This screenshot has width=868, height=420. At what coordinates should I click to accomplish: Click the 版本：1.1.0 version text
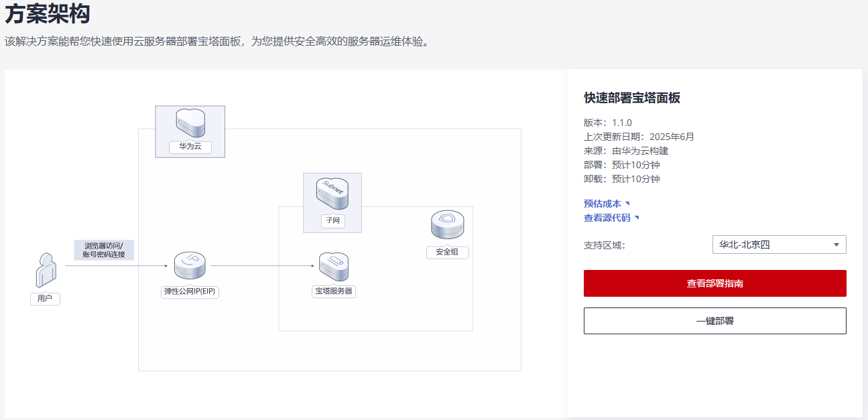608,123
